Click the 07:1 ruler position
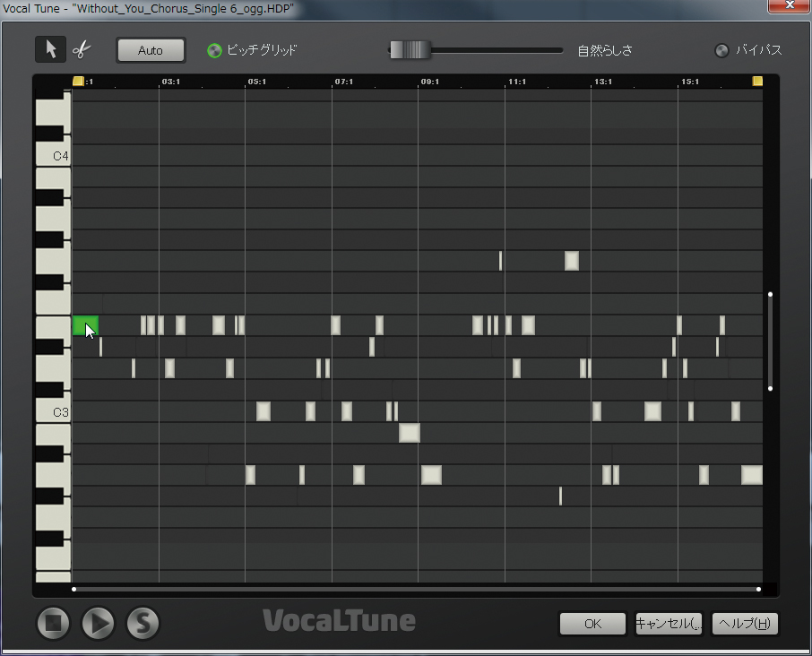Viewport: 812px width, 656px height. (344, 82)
